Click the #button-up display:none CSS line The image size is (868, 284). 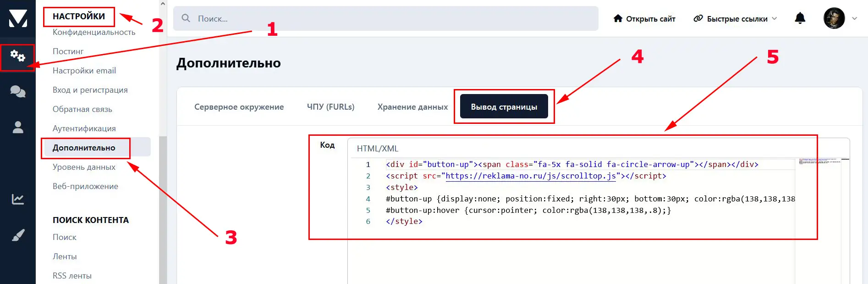[590, 199]
